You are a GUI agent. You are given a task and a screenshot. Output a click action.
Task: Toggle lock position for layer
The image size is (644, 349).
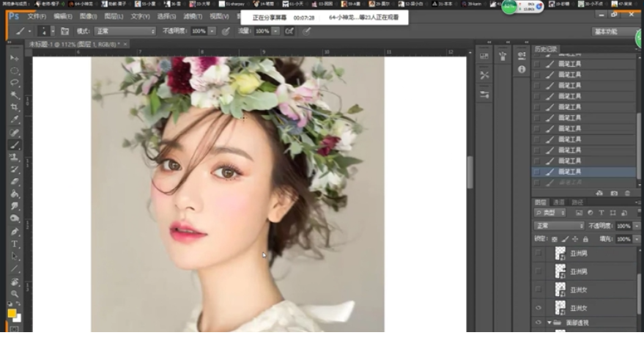point(575,239)
